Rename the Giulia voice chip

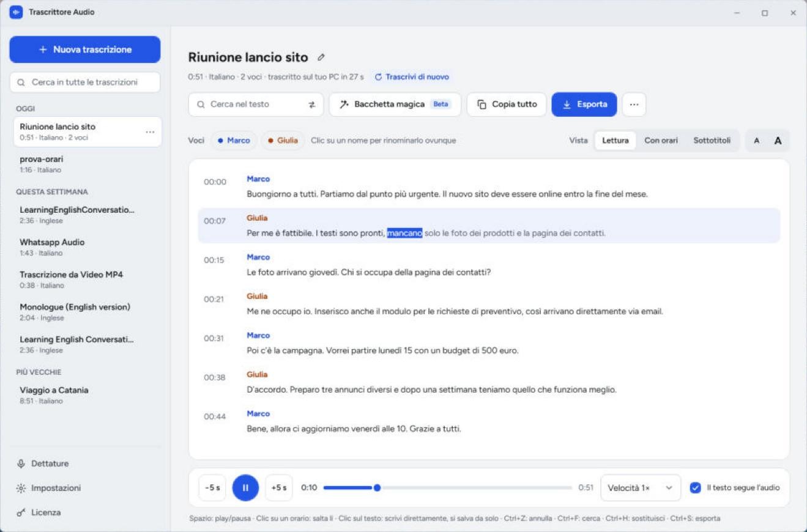click(x=283, y=141)
